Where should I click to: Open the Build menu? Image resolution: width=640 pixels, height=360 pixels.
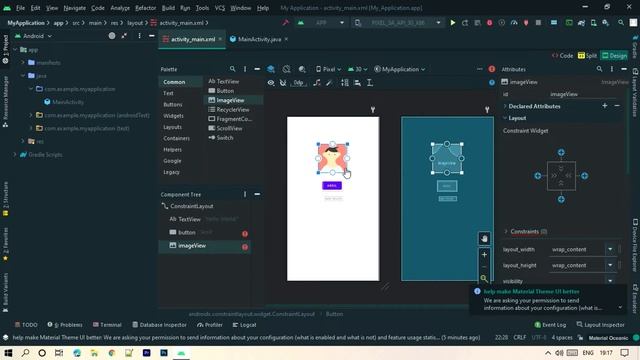click(x=168, y=8)
